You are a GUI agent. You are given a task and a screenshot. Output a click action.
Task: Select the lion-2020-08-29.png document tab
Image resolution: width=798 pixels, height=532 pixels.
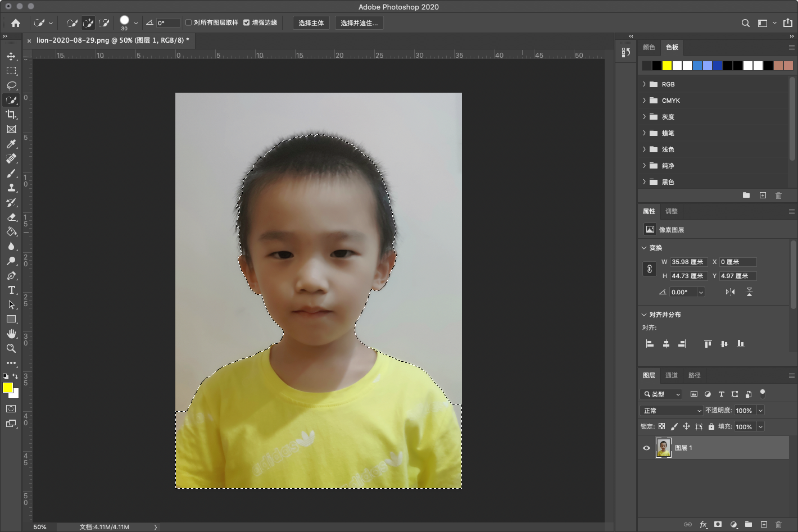point(112,40)
